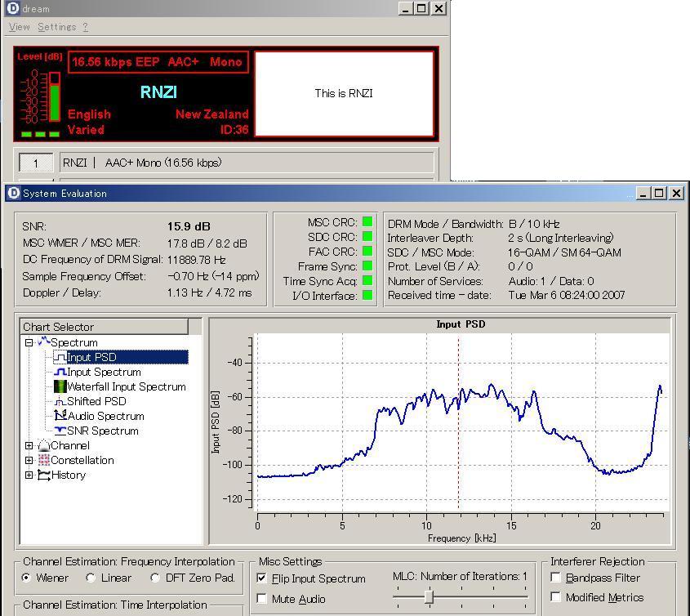Enable the Mute Audio checkbox

(x=262, y=598)
